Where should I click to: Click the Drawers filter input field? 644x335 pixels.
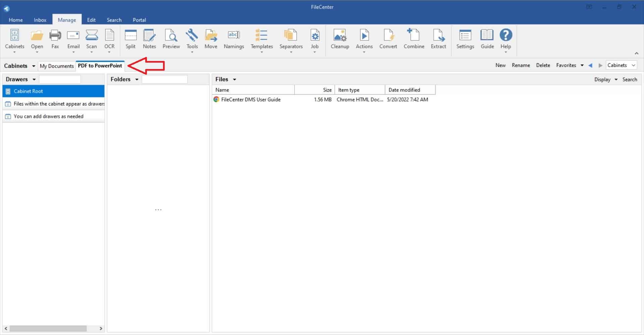pos(60,79)
